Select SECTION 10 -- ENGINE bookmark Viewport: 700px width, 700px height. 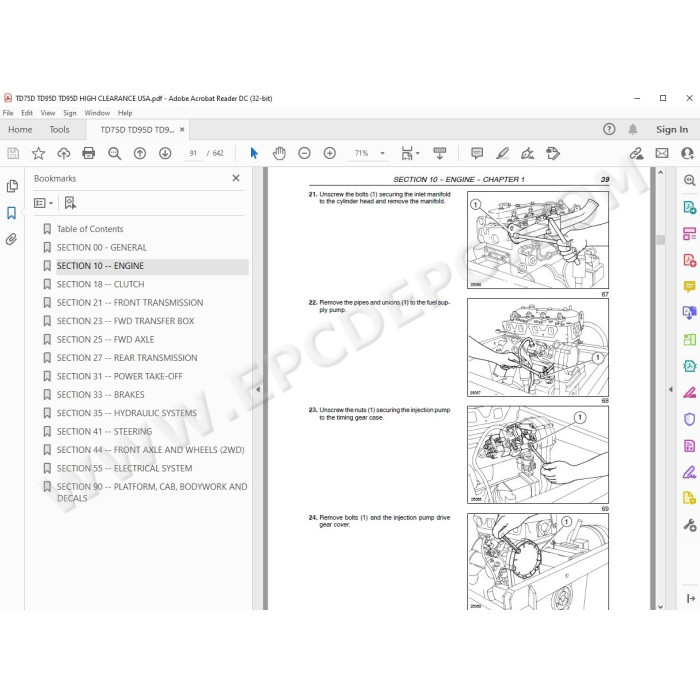click(x=100, y=266)
